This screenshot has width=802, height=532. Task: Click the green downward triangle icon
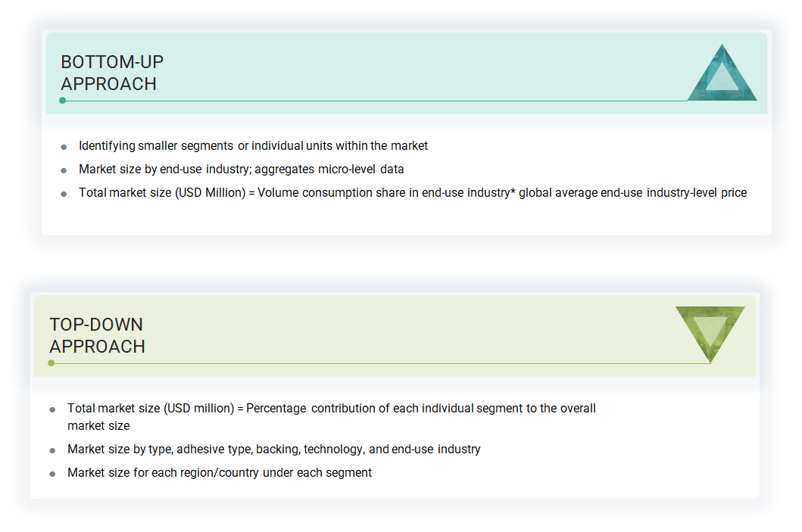(710, 330)
